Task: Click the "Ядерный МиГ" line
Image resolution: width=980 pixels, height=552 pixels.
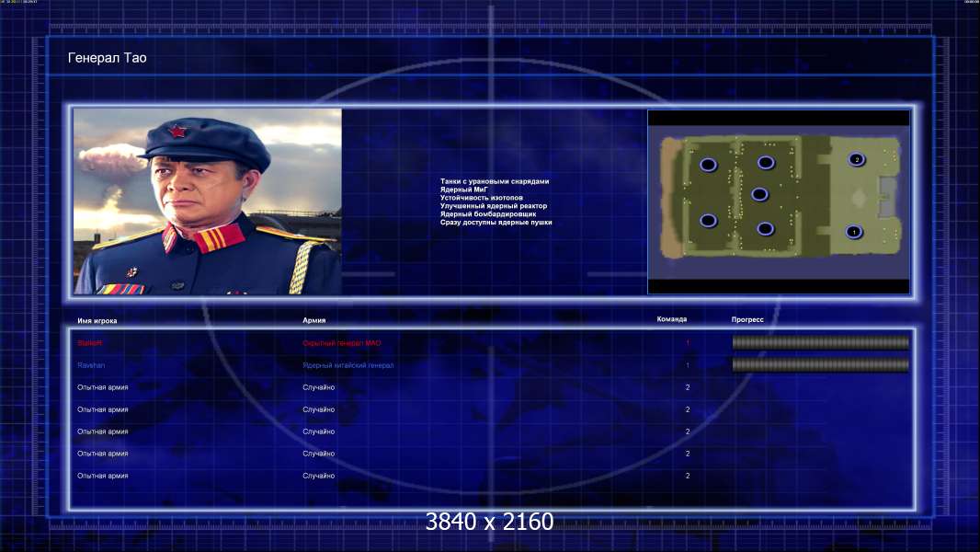Action: (463, 190)
